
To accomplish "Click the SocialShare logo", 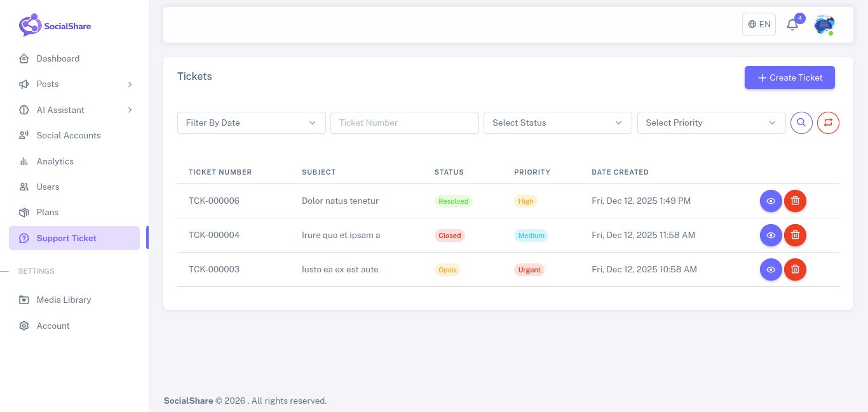I will pos(55,25).
